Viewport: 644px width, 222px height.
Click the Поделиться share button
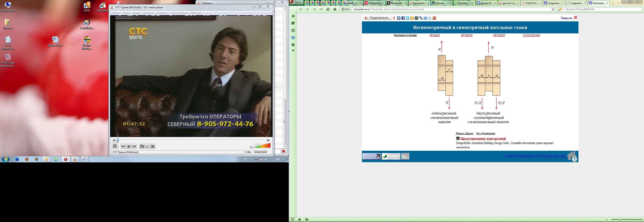pos(378,18)
